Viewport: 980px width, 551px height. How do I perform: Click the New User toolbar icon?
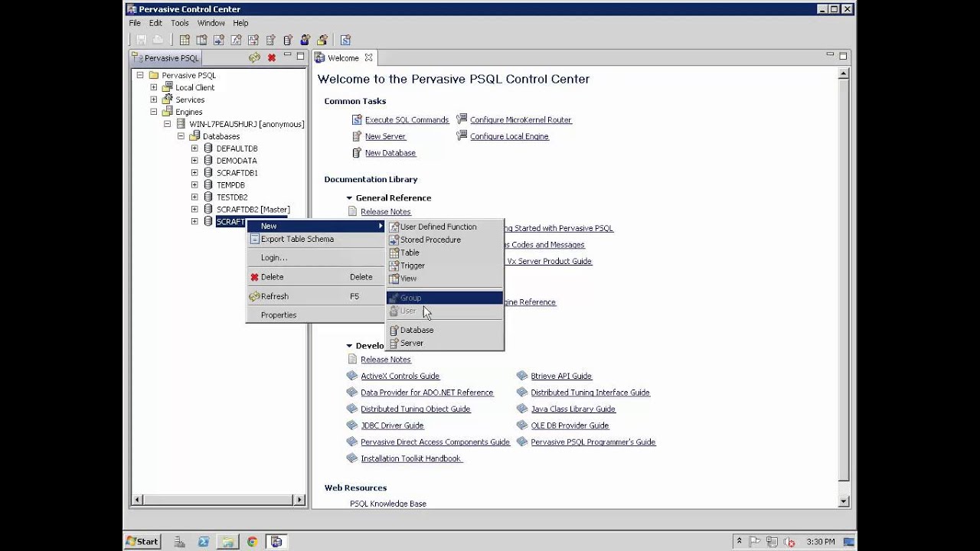[x=305, y=40]
